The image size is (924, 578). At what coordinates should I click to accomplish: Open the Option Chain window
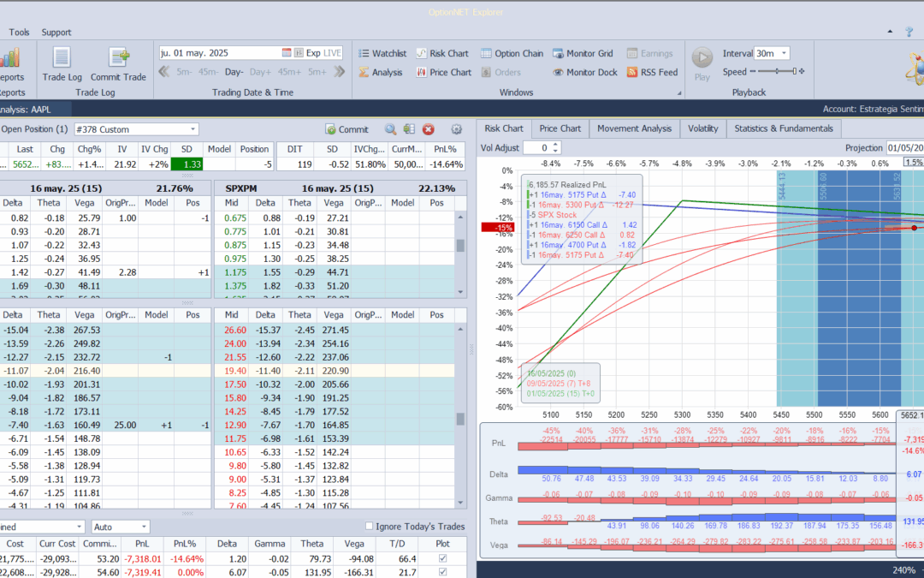pos(512,53)
